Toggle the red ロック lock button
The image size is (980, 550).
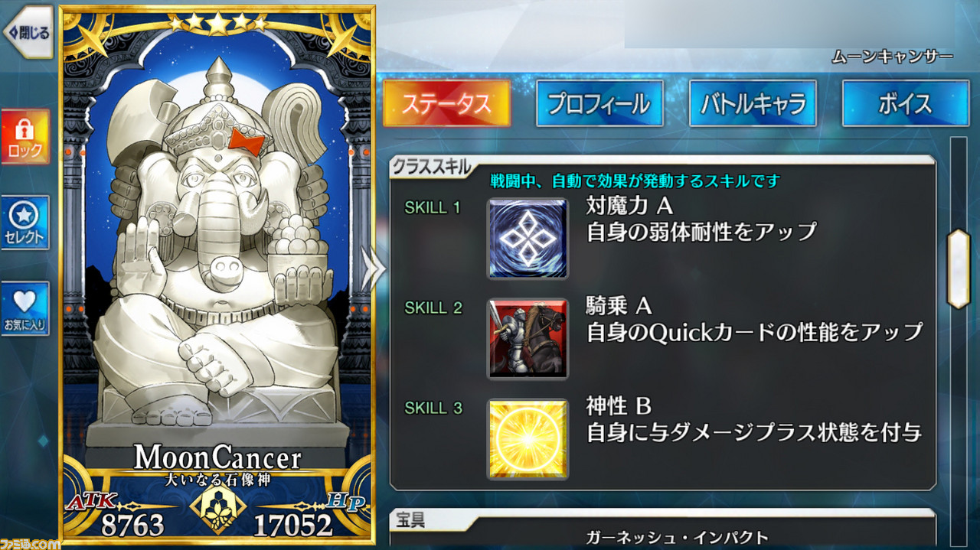pos(25,137)
